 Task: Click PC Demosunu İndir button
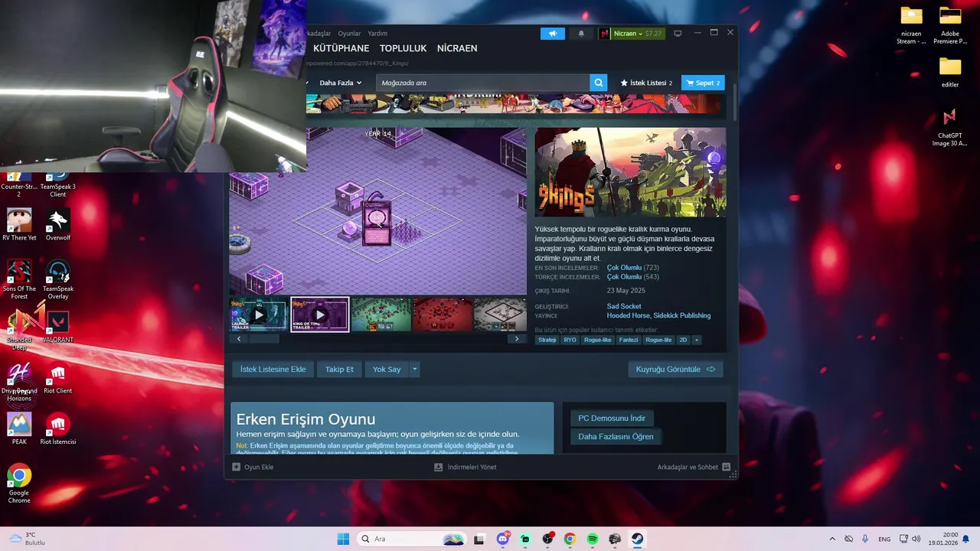click(x=612, y=418)
